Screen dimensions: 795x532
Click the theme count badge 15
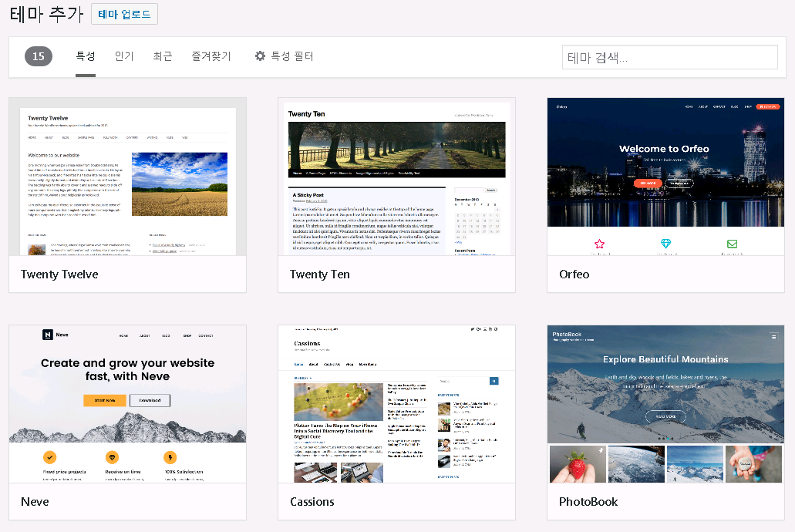(x=39, y=56)
